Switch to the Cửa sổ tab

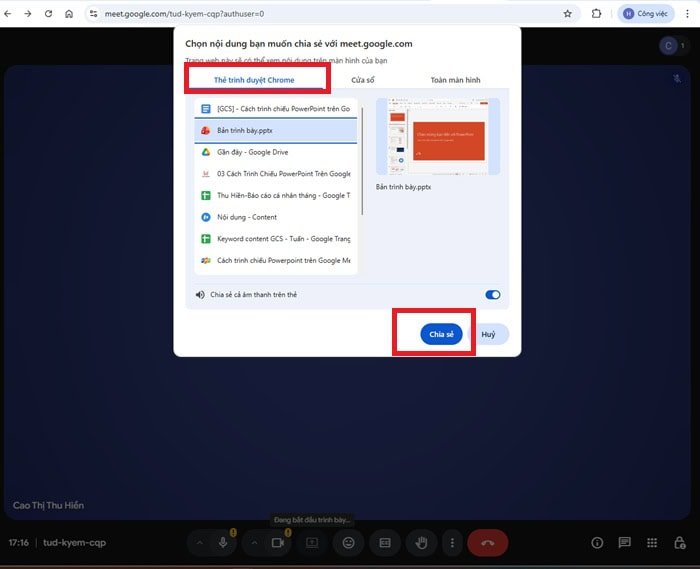coord(362,80)
